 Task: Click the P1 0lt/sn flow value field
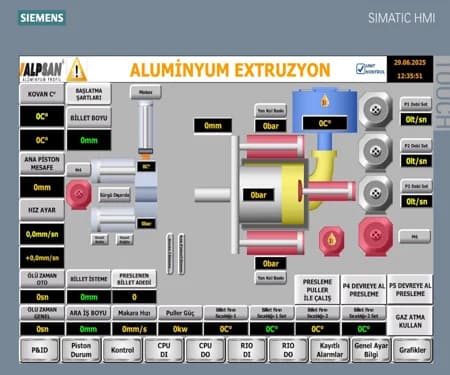[416, 120]
